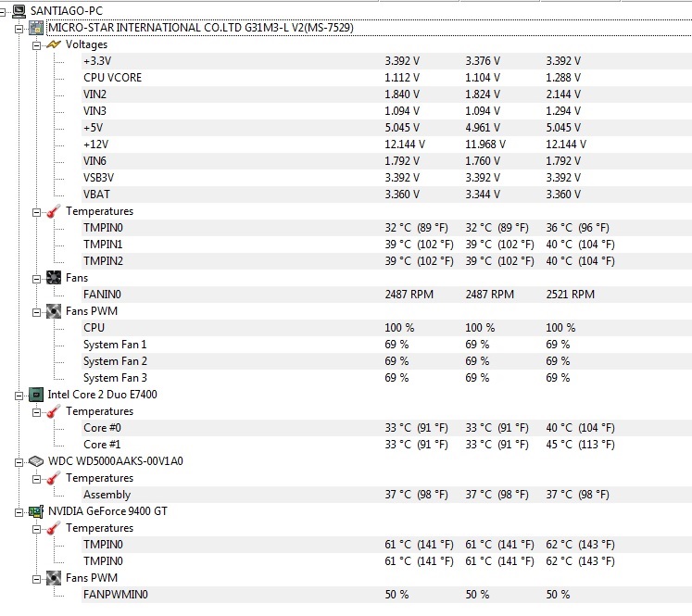This screenshot has height=616, width=692.
Task: Click the motherboard Fans PWM icon
Action: (54, 311)
